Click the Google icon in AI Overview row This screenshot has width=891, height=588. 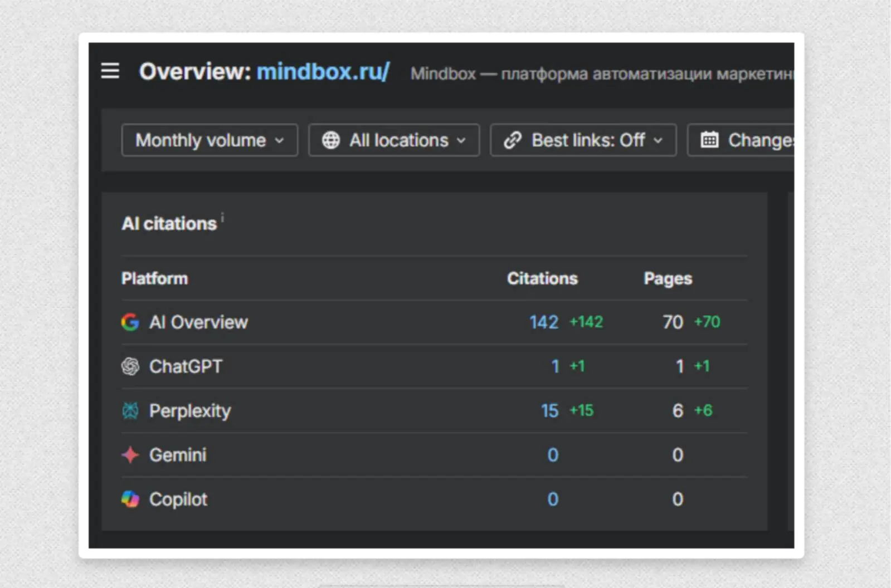coord(130,322)
